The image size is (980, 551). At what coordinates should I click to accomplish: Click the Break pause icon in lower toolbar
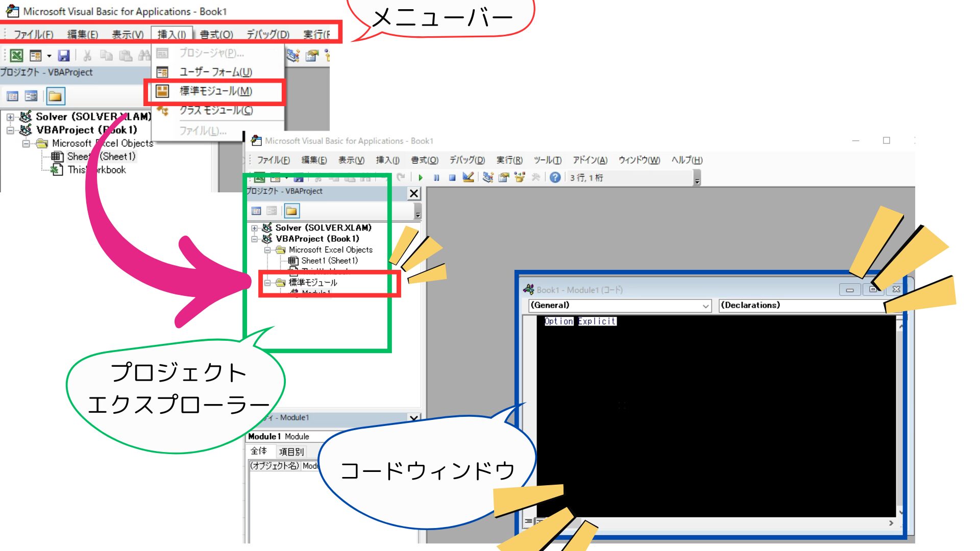pos(436,178)
